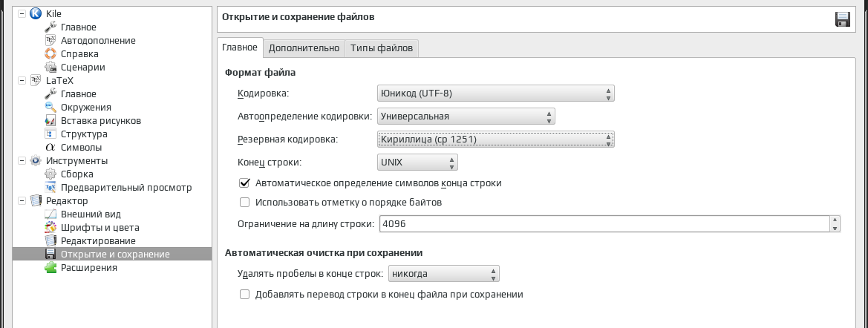
Task: Click the line length limit field 4096
Action: (x=604, y=223)
